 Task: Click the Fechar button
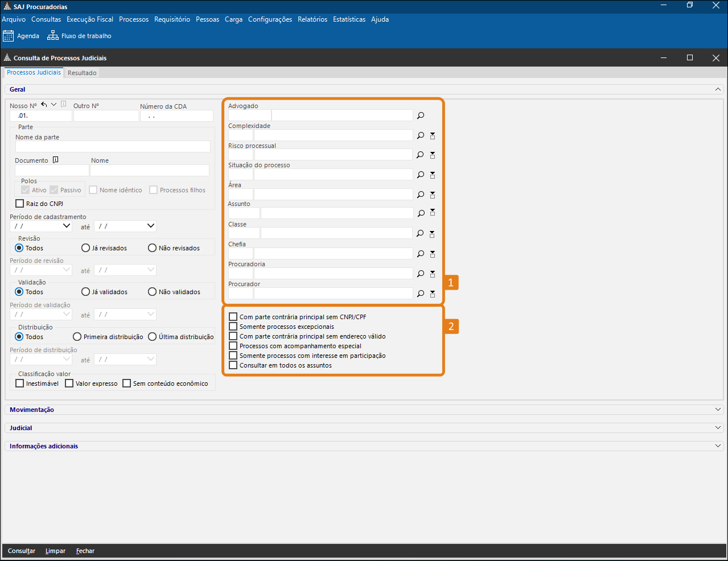click(x=85, y=551)
